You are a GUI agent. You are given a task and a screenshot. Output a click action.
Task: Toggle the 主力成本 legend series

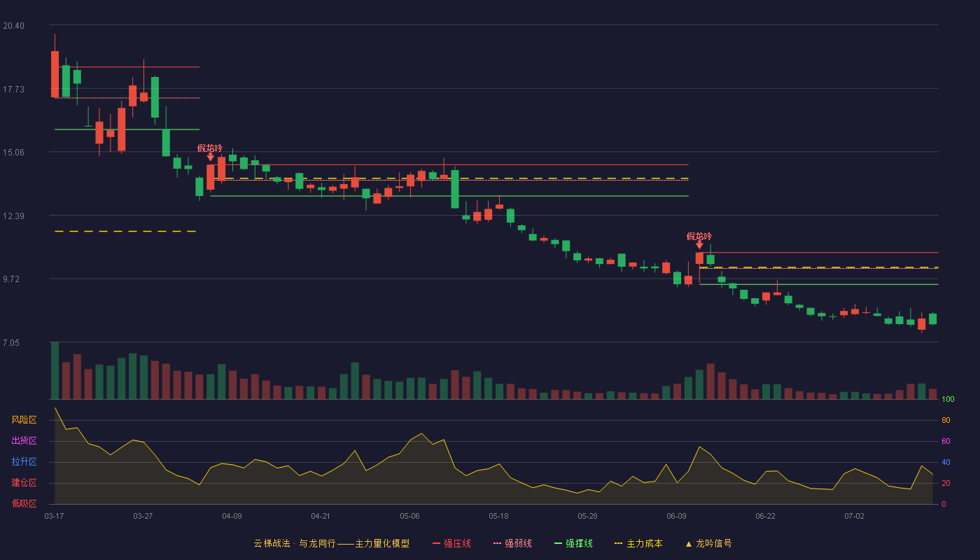click(638, 543)
